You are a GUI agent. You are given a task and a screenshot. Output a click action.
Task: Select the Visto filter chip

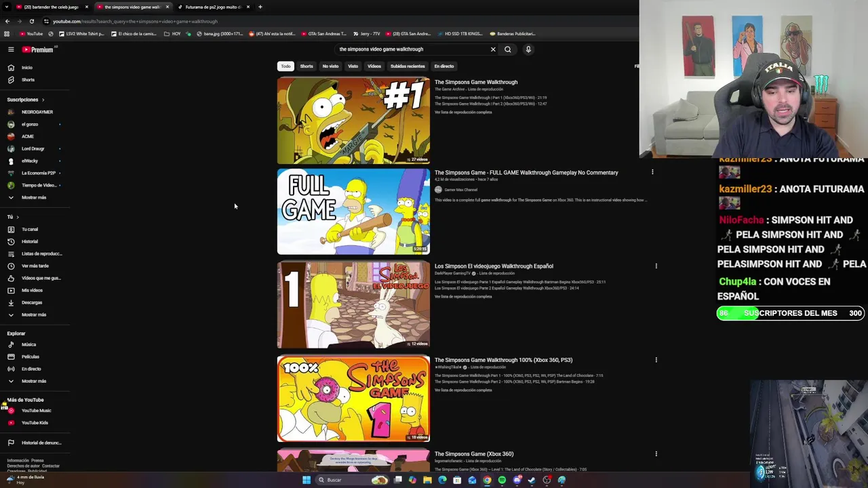[353, 66]
